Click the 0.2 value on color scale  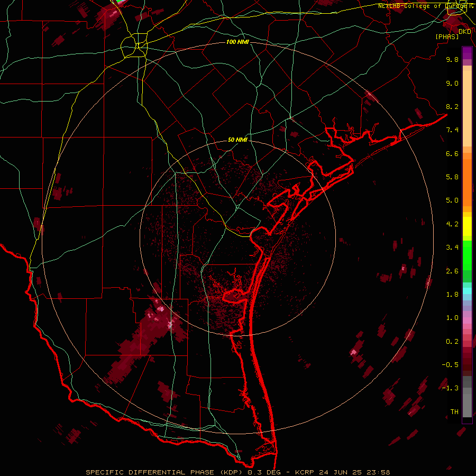pyautogui.click(x=452, y=342)
